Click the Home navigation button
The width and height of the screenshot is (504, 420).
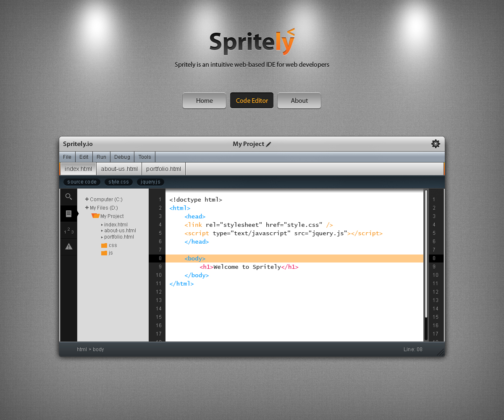(x=205, y=100)
